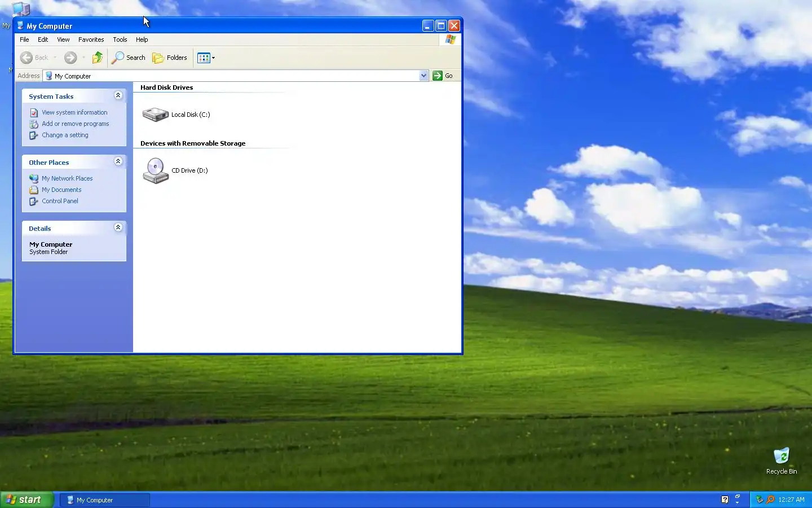The image size is (812, 508).
Task: Click the Back arrow icon in toolbar
Action: coord(26,58)
